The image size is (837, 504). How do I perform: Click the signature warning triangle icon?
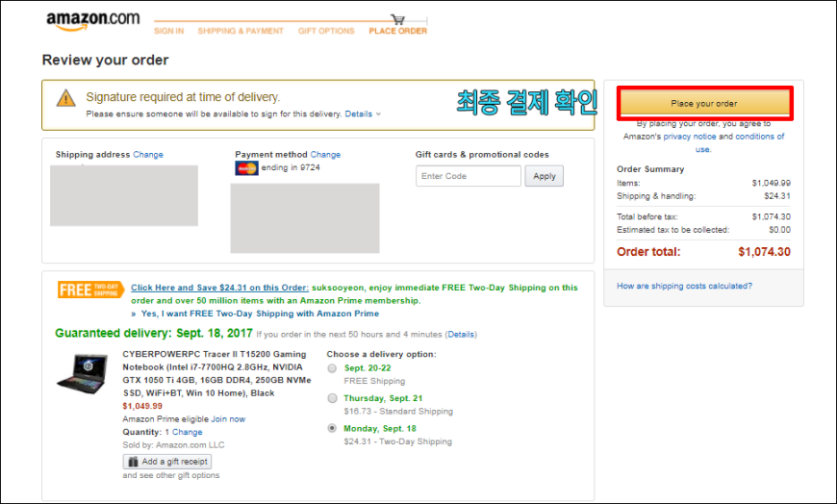pos(65,98)
